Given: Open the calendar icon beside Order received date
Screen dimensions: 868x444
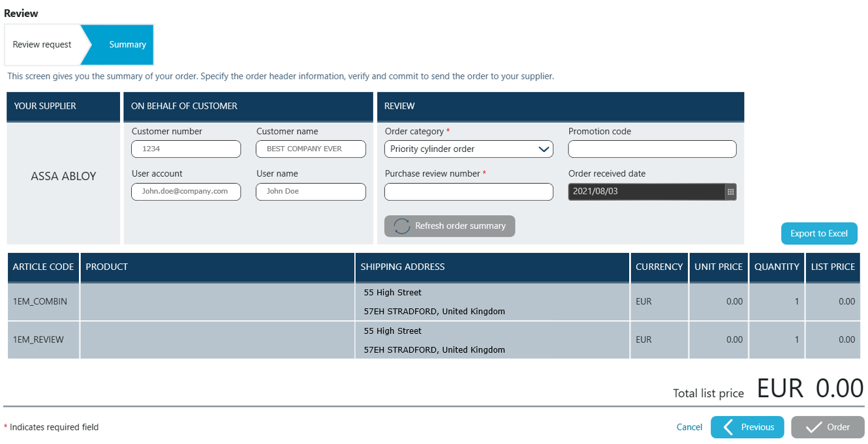Looking at the screenshot, I should pos(730,192).
